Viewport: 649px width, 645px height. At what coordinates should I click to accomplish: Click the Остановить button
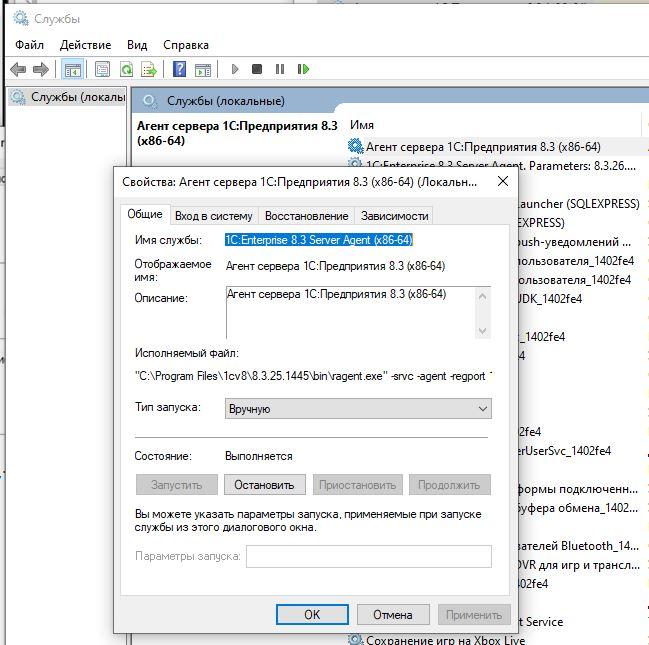point(264,484)
